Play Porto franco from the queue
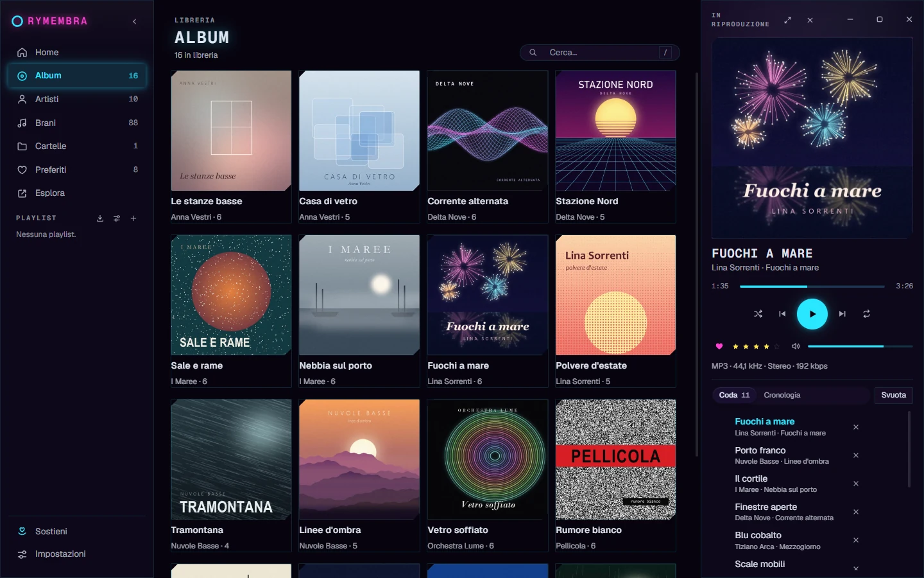Image resolution: width=924 pixels, height=578 pixels. point(760,450)
